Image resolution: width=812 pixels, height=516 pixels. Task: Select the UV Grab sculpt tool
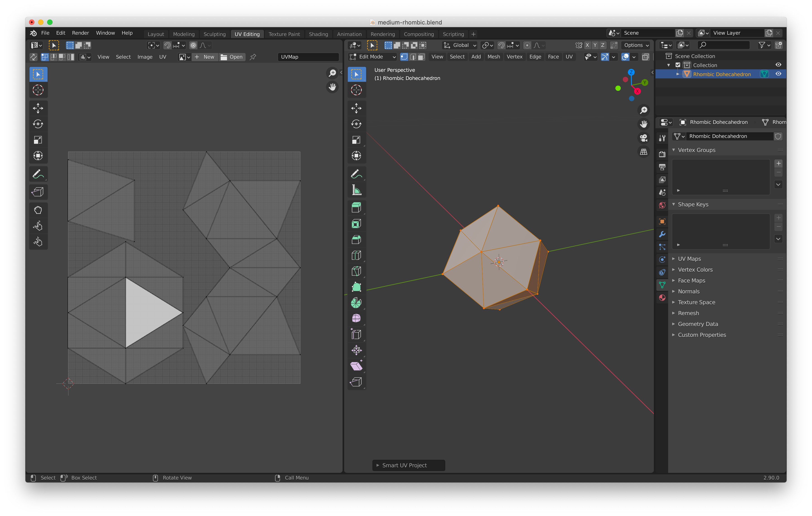[x=38, y=210]
